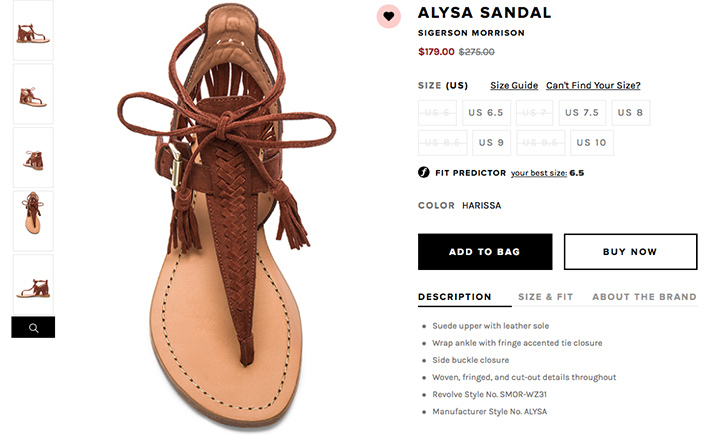Click the magnifier zoom icon below thumbnails
The image size is (709, 435).
pyautogui.click(x=33, y=327)
